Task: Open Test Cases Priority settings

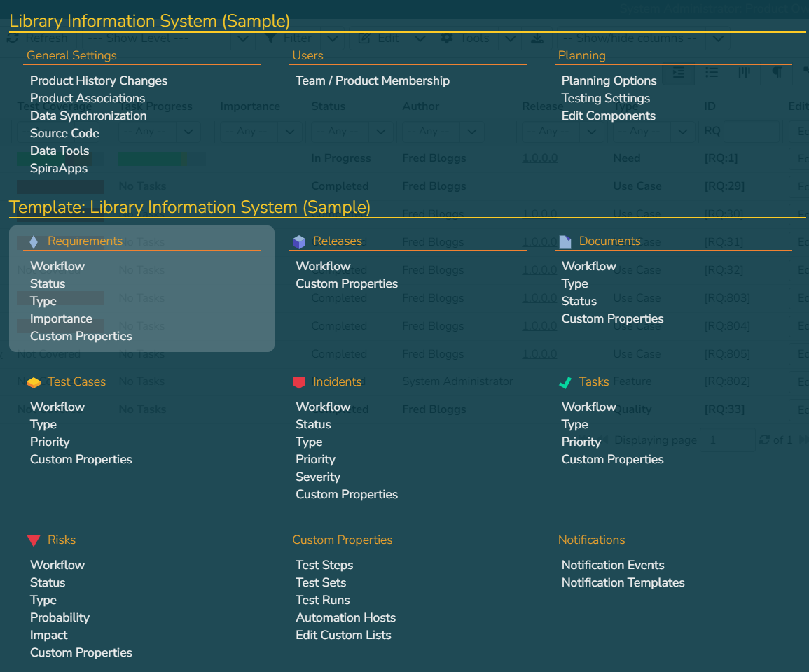Action: (50, 442)
